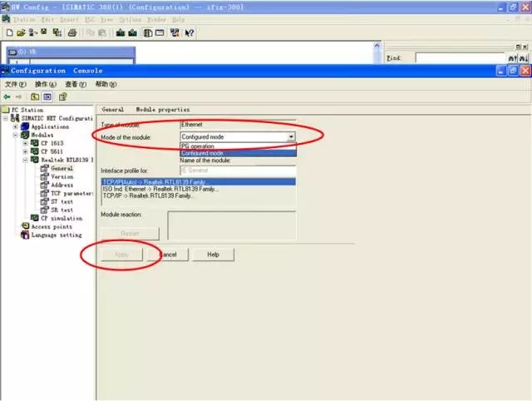The image size is (532, 401).
Task: Click the Open folder icon in HW Config toolbar
Action: [20, 32]
